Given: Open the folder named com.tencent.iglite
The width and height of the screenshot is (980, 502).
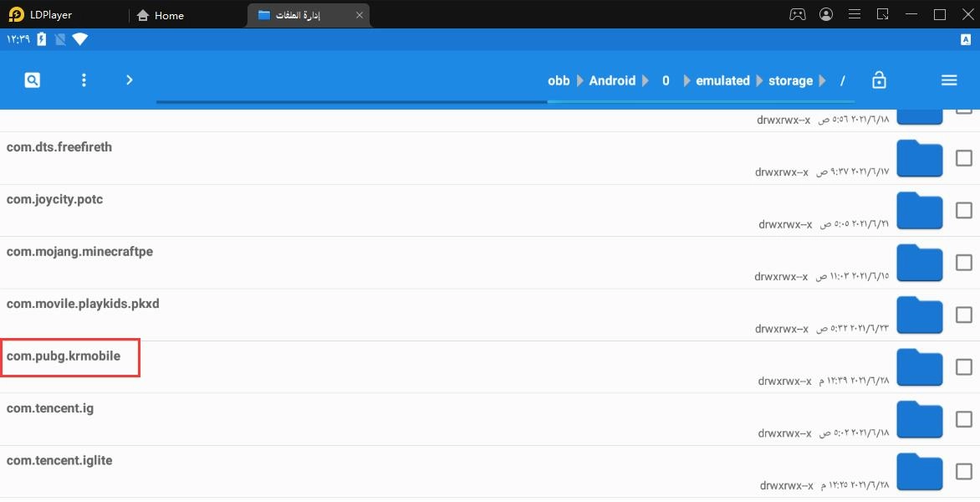Looking at the screenshot, I should pyautogui.click(x=59, y=461).
